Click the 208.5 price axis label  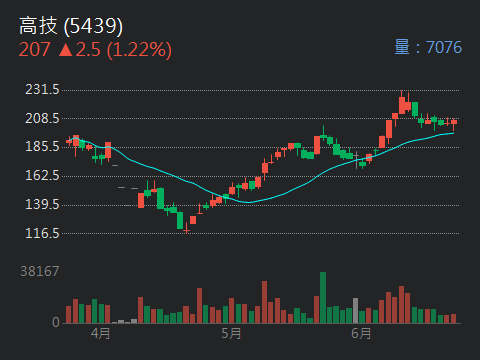[42, 118]
